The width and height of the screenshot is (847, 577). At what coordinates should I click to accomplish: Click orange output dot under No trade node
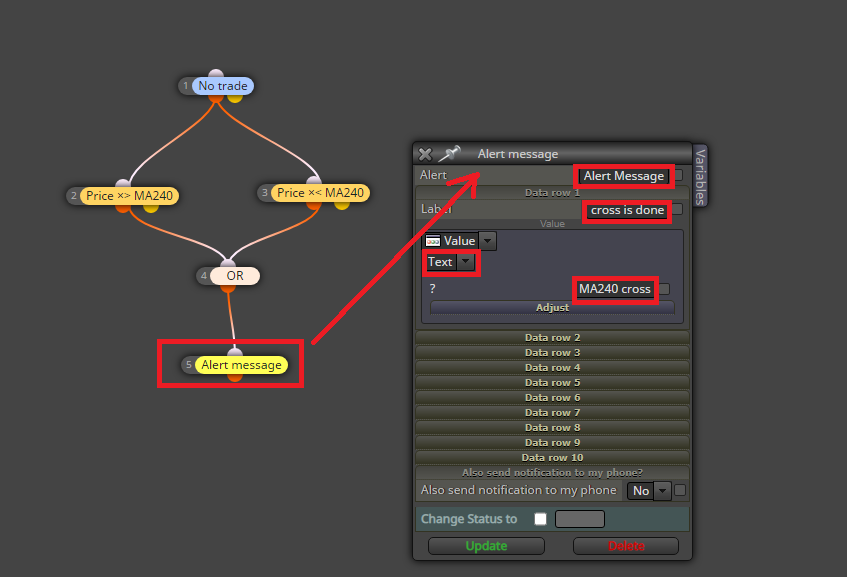(x=216, y=98)
